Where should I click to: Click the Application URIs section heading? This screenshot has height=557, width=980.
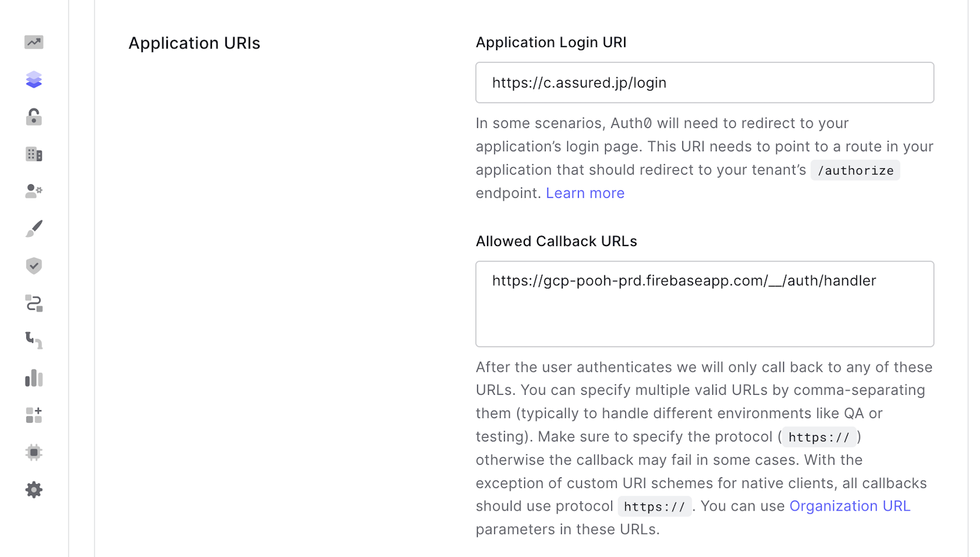coord(194,43)
